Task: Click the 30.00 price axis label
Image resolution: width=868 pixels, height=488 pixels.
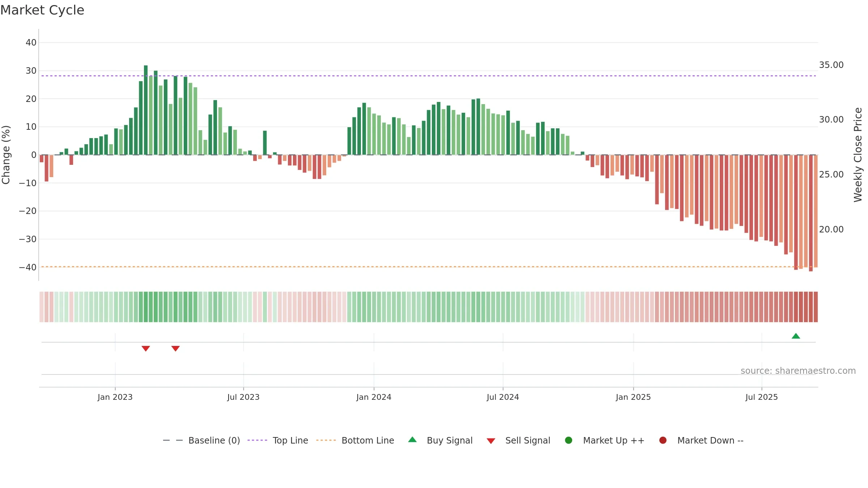Action: click(x=831, y=120)
